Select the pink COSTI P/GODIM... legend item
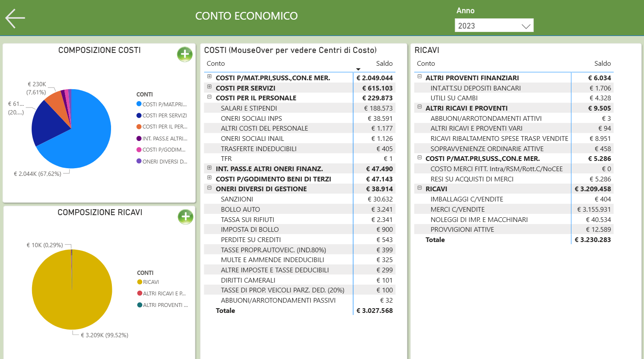 click(161, 150)
